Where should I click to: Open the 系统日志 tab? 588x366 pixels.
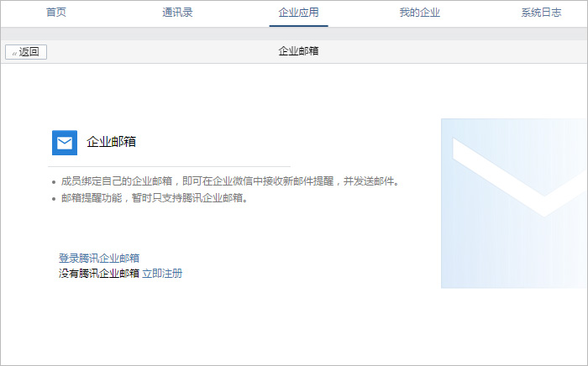point(540,13)
